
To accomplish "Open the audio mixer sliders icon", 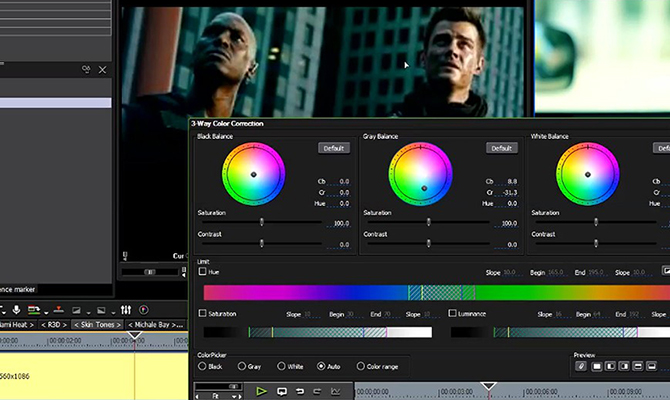I will pos(126,310).
